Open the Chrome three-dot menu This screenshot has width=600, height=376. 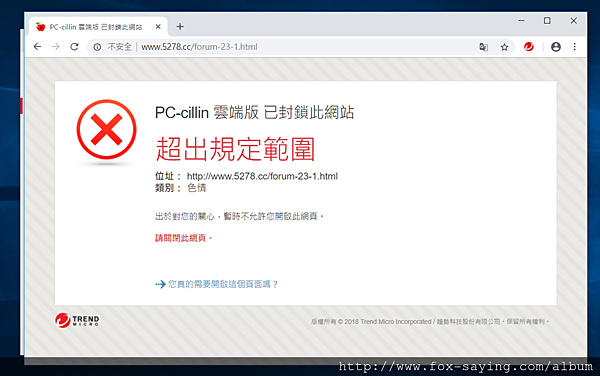click(574, 47)
